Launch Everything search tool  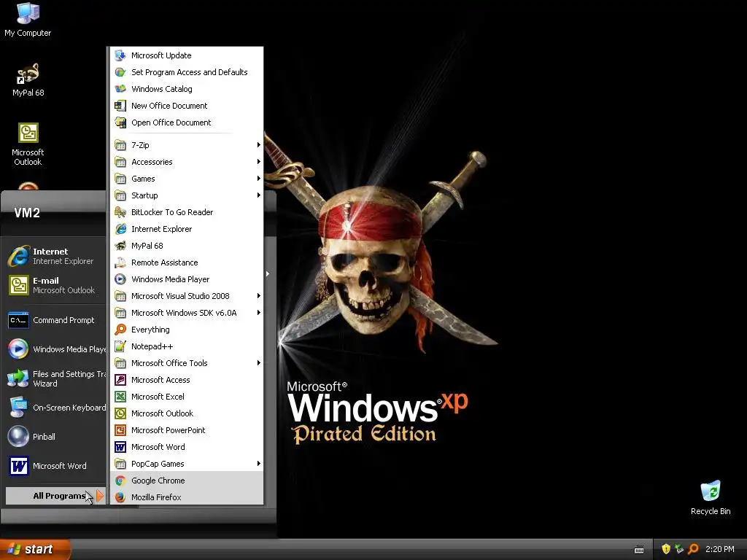(187, 330)
